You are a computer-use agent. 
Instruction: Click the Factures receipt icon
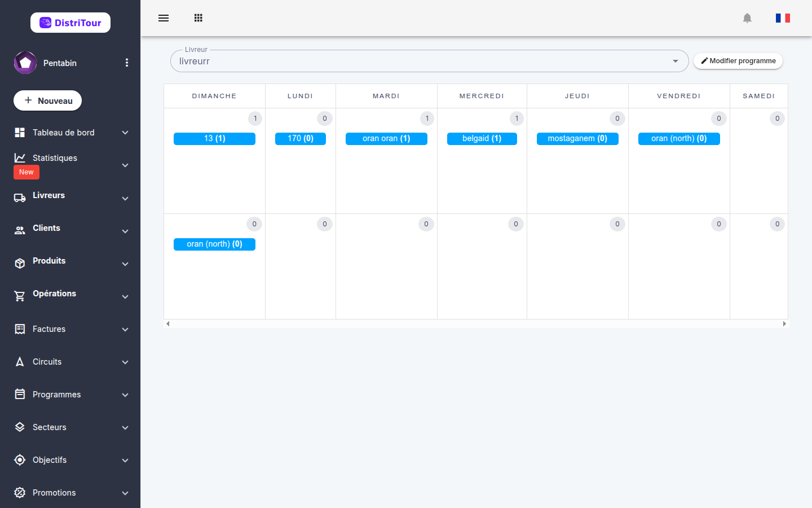pyautogui.click(x=20, y=329)
